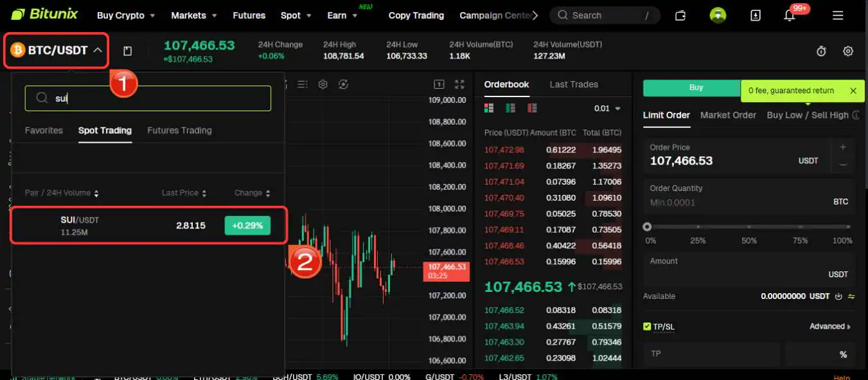Open trading page settings gear

(x=848, y=51)
